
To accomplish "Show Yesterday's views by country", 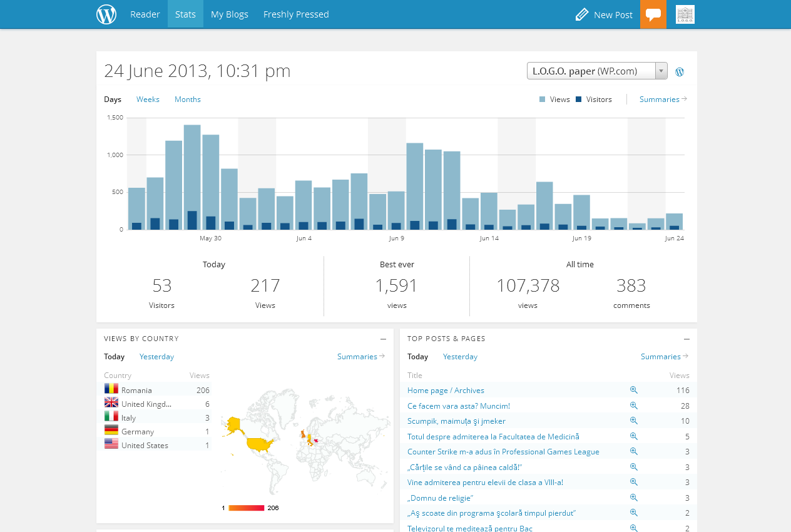I will pyautogui.click(x=156, y=357).
